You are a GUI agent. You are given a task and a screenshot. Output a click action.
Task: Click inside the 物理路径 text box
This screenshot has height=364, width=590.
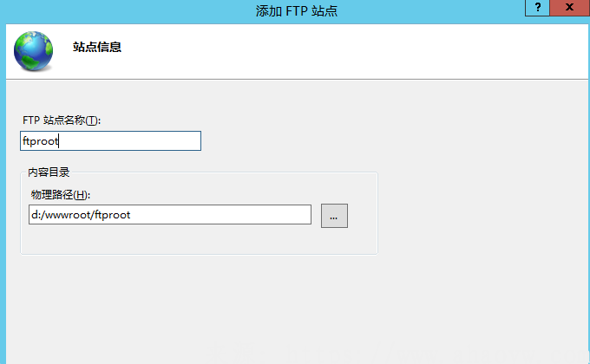170,215
